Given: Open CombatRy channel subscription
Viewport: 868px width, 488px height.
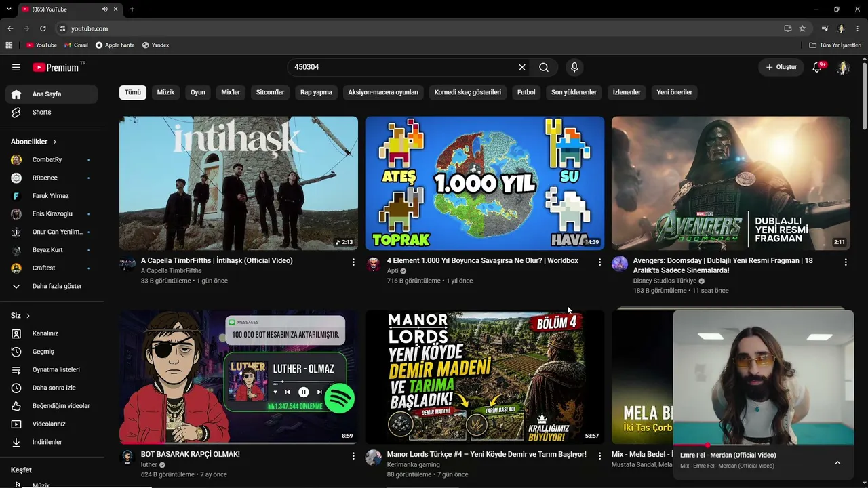Looking at the screenshot, I should (52, 160).
